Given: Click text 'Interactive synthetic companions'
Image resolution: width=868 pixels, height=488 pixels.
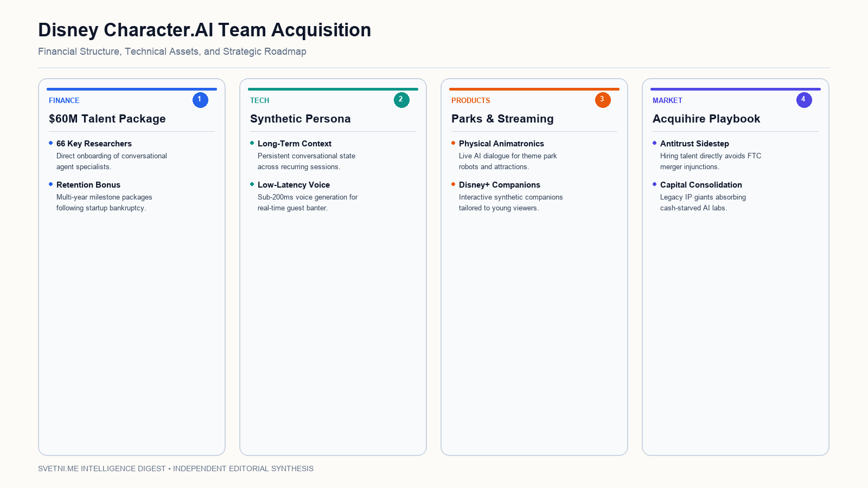Looking at the screenshot, I should click(x=511, y=197).
